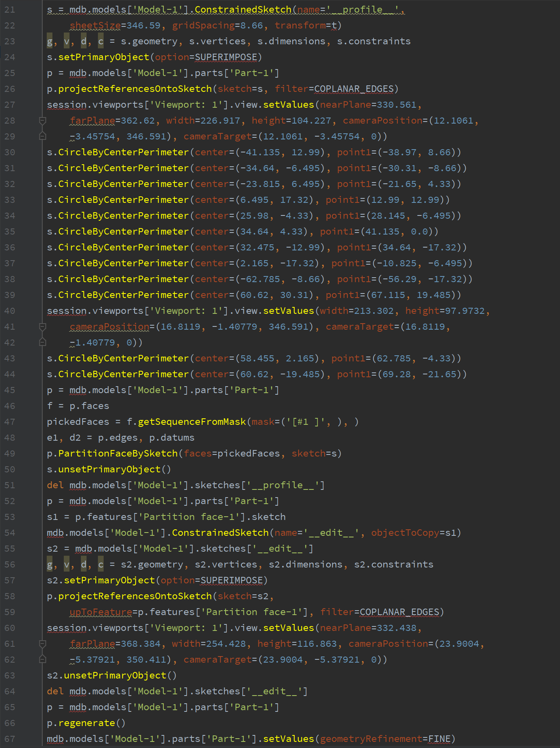Click 's.dimensions' on line 23
This screenshot has width=560, height=748.
pyautogui.click(x=291, y=41)
